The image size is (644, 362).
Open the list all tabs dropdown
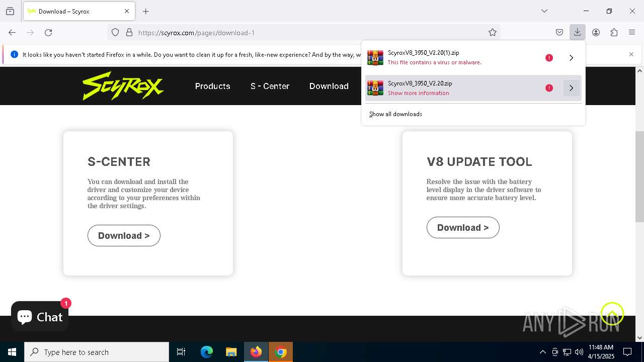[x=544, y=11]
